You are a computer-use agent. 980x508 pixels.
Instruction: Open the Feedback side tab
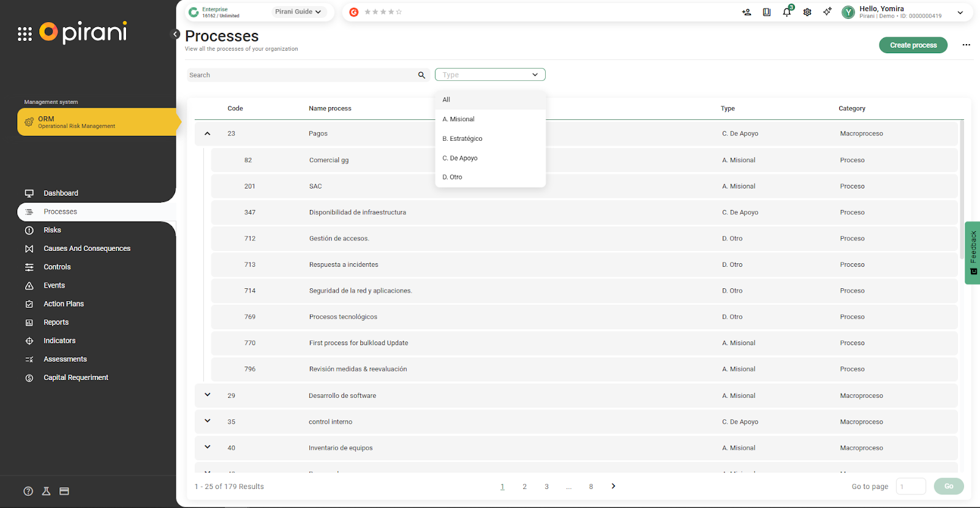[973, 252]
